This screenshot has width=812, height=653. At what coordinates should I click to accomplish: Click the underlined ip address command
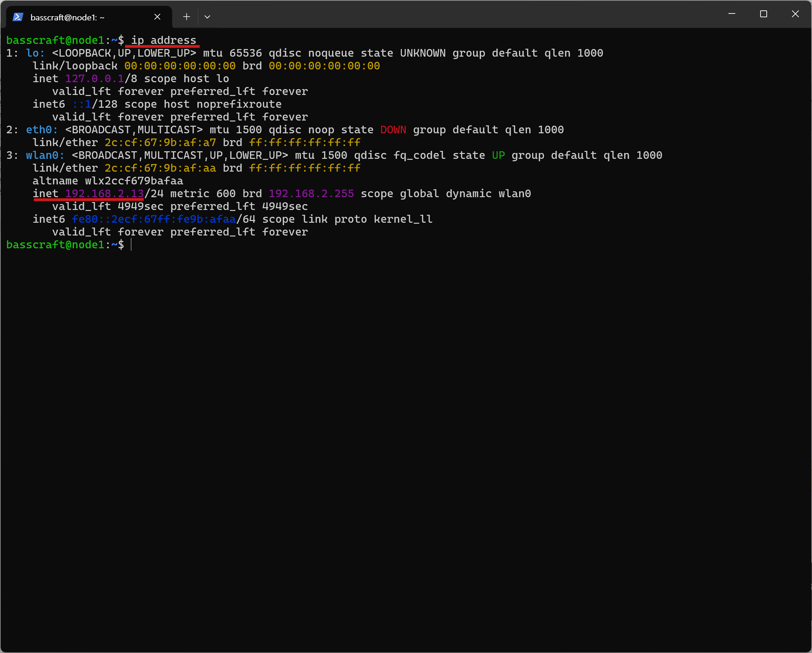click(x=163, y=40)
